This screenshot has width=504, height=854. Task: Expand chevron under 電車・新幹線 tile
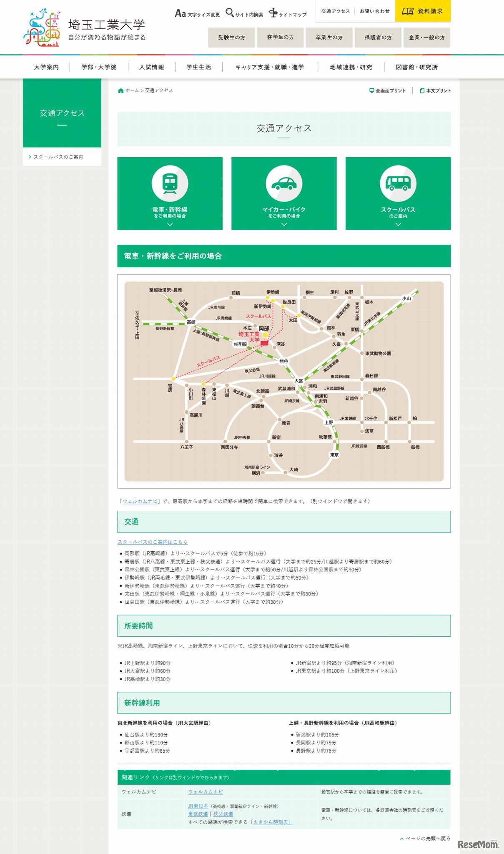(170, 224)
